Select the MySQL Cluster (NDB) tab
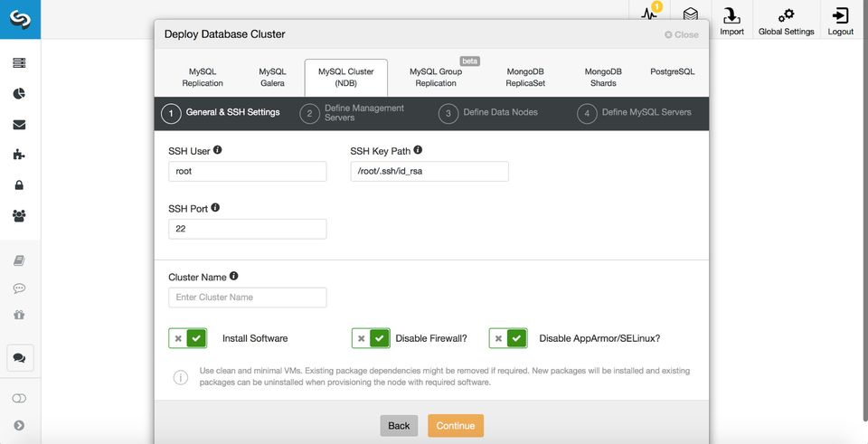Screen dimensions: 868x444 (346, 78)
